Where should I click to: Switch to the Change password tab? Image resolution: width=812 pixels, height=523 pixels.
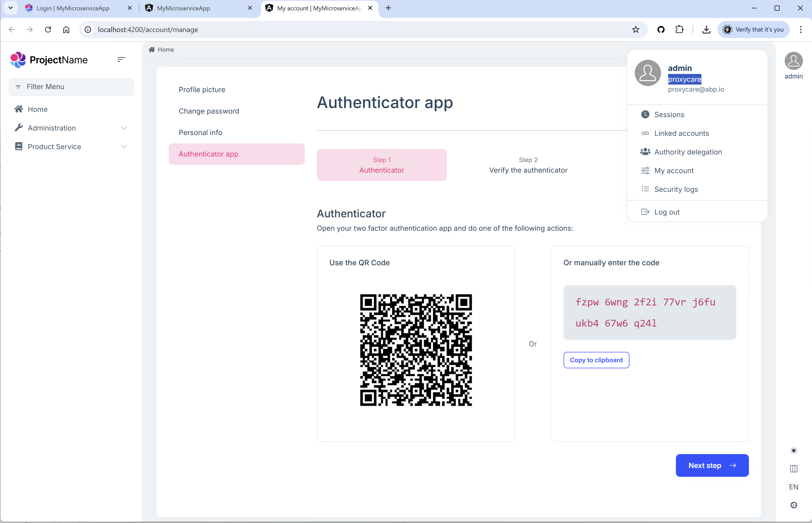[209, 111]
